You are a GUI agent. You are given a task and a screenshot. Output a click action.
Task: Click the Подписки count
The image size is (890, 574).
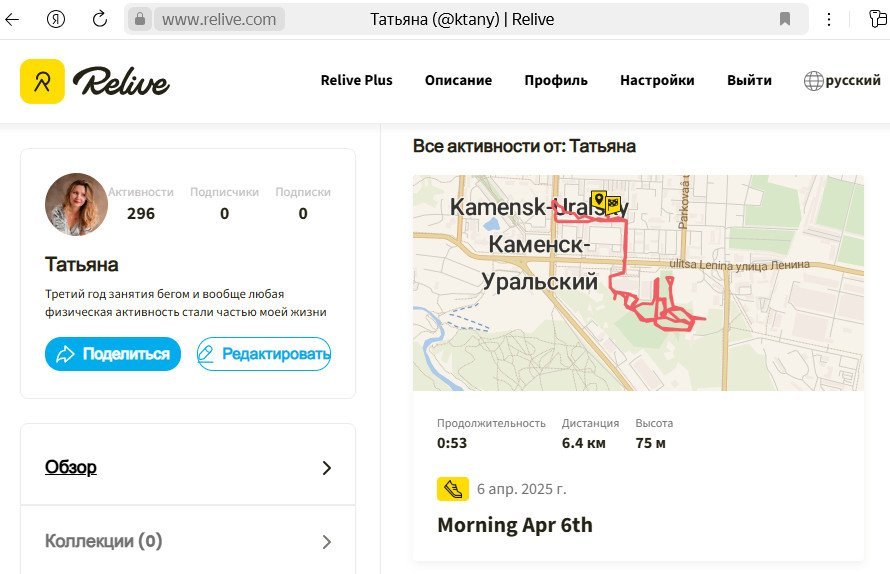click(x=303, y=213)
